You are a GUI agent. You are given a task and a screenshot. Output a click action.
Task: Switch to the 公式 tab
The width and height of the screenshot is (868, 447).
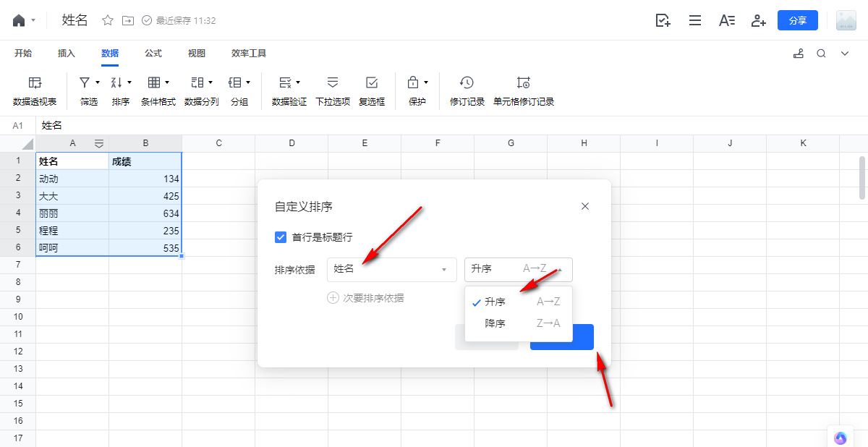(153, 53)
